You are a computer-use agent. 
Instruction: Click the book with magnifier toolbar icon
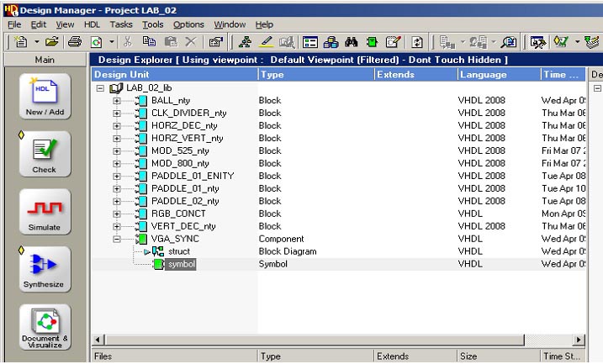[x=287, y=41]
